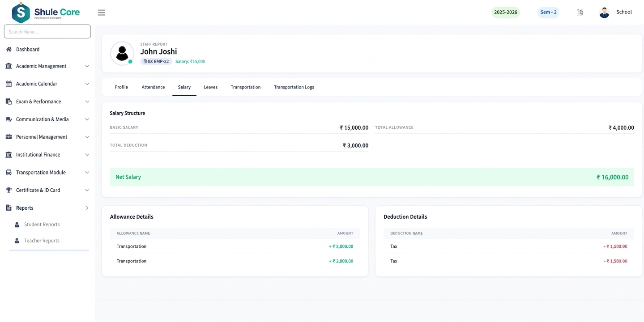644x322 pixels.
Task: Expand Transportation Module chevron
Action: pyautogui.click(x=87, y=173)
